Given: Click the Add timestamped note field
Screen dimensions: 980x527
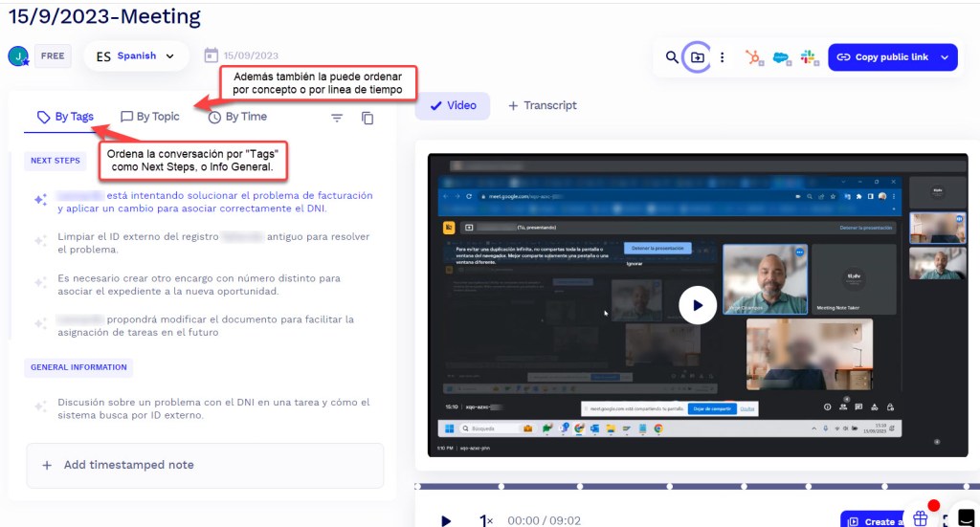Looking at the screenshot, I should [205, 465].
